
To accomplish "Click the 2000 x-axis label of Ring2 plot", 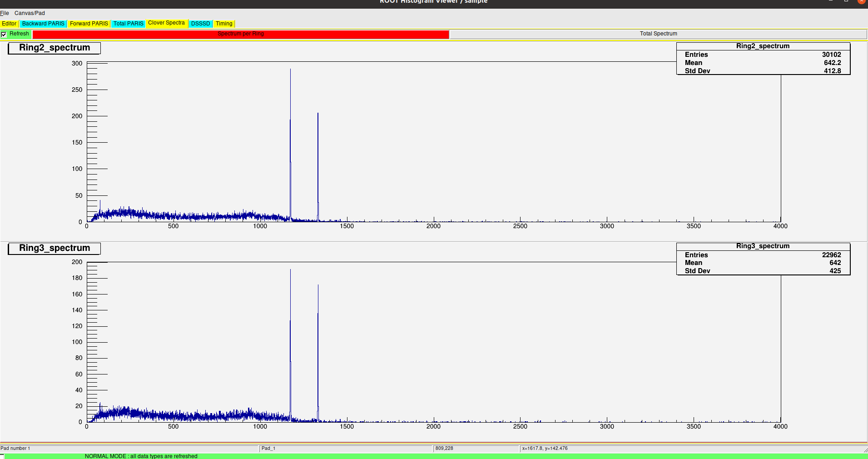I will pos(433,226).
